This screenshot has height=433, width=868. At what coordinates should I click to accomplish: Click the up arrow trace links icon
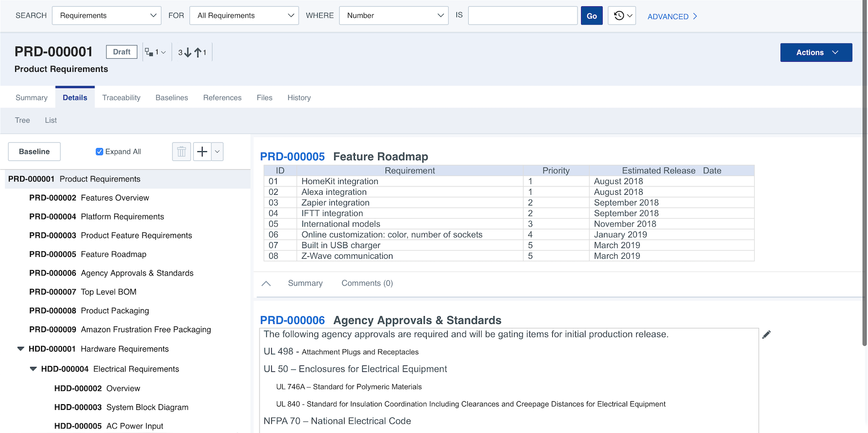coord(198,52)
